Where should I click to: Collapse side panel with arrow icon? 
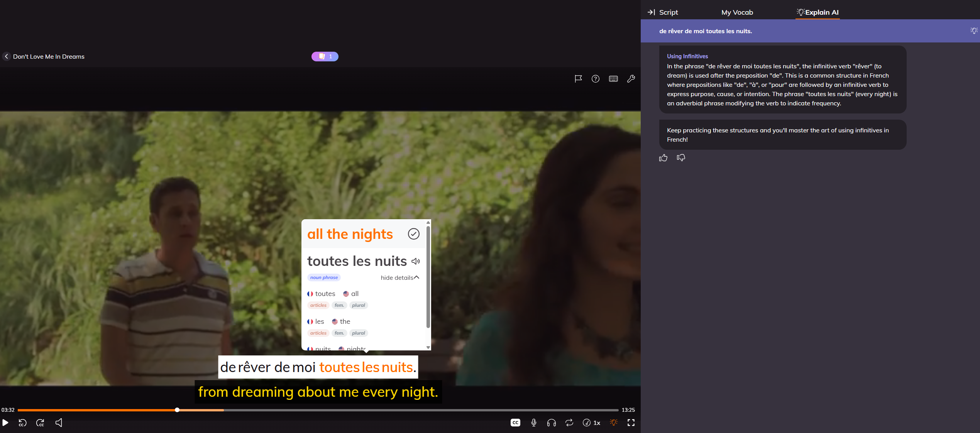pos(651,12)
